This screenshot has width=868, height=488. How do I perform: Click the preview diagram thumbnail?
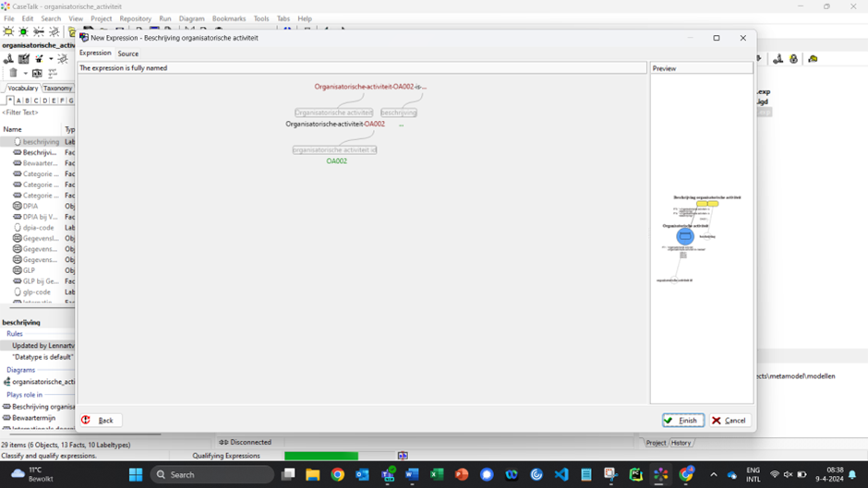(700, 236)
